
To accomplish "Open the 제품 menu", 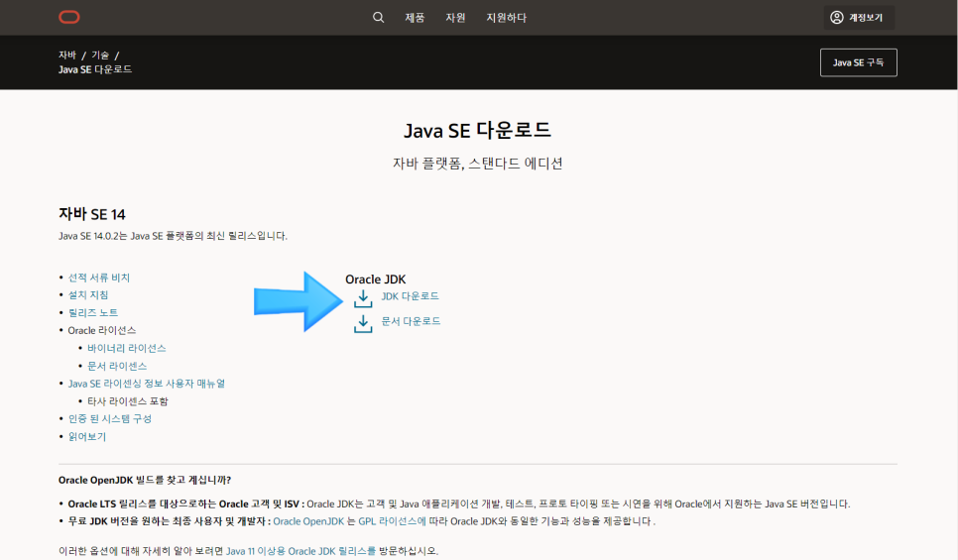I will [415, 18].
